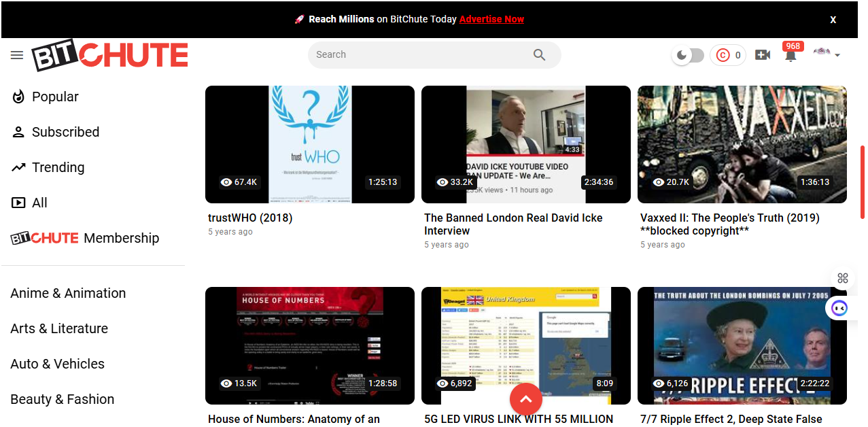The width and height of the screenshot is (868, 427).
Task: Click the grid apps floating icon
Action: (x=843, y=278)
